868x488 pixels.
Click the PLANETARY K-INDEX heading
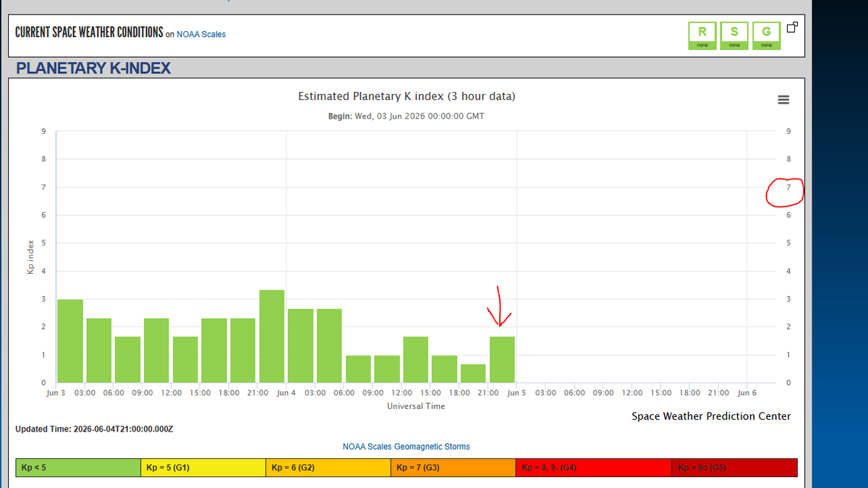point(93,69)
